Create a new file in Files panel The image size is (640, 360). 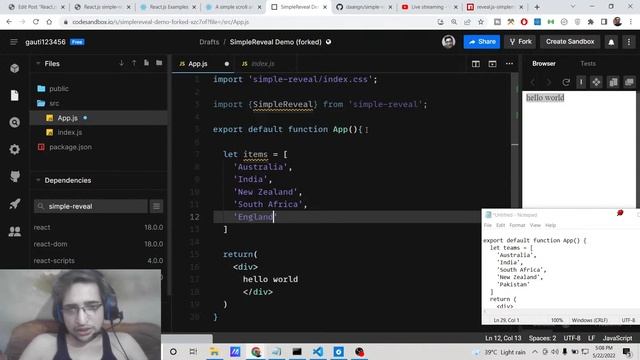[x=146, y=63]
